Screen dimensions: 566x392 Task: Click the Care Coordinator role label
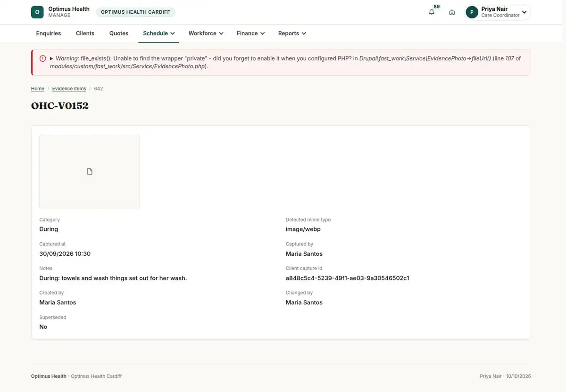tap(500, 16)
